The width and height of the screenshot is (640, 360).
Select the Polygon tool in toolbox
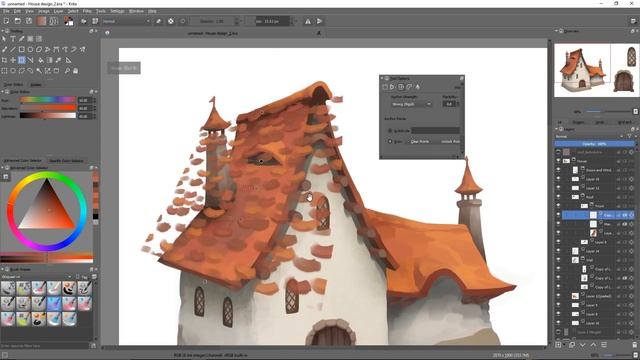pyautogui.click(x=39, y=49)
